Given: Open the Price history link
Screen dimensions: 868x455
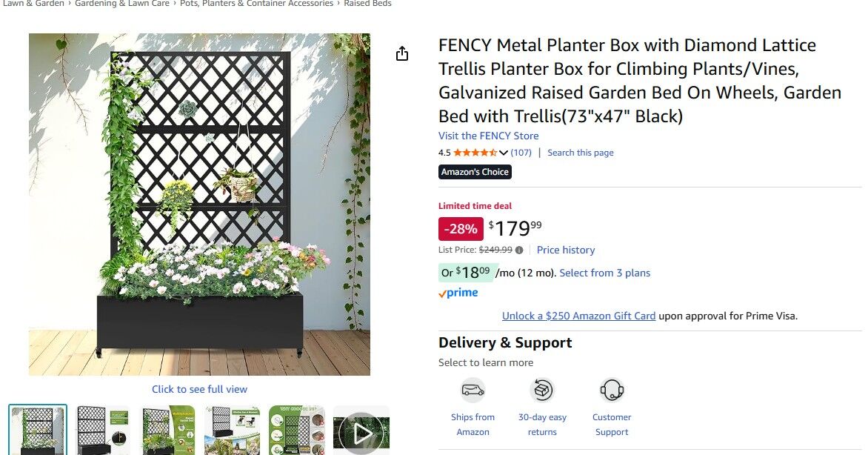Looking at the screenshot, I should 566,250.
